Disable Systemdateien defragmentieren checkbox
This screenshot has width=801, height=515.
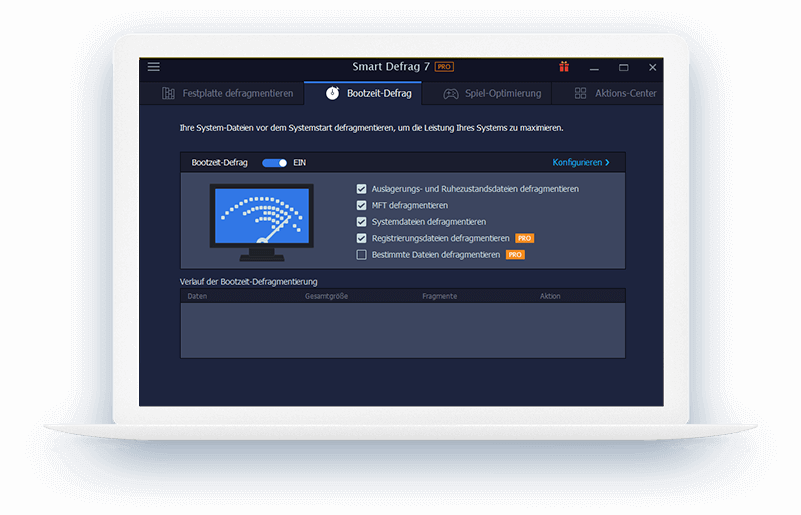(362, 222)
